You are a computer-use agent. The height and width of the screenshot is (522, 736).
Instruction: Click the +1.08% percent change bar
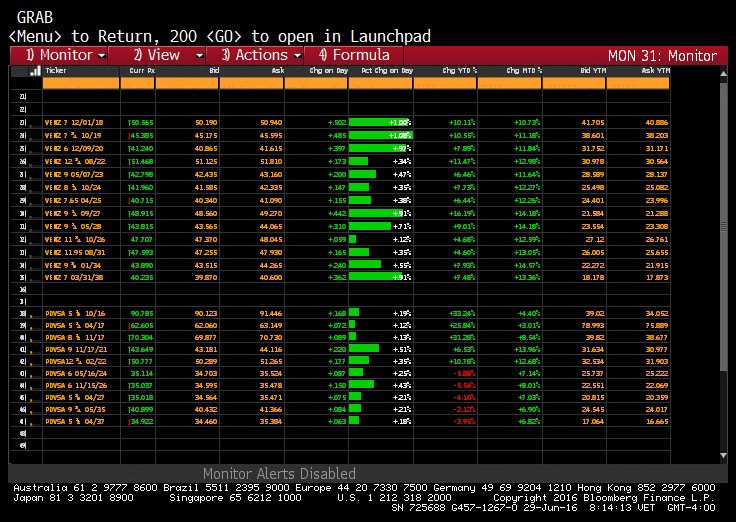381,136
